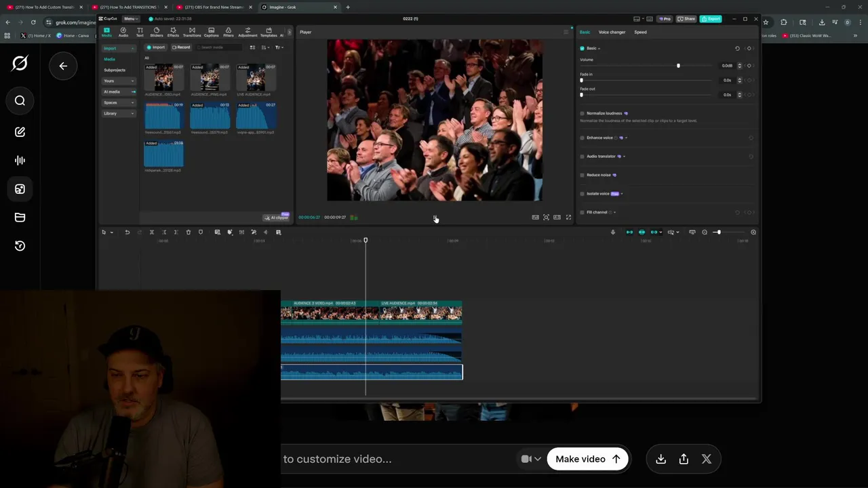Expand the Spaces section
Screen dimensions: 868x488
click(119, 103)
